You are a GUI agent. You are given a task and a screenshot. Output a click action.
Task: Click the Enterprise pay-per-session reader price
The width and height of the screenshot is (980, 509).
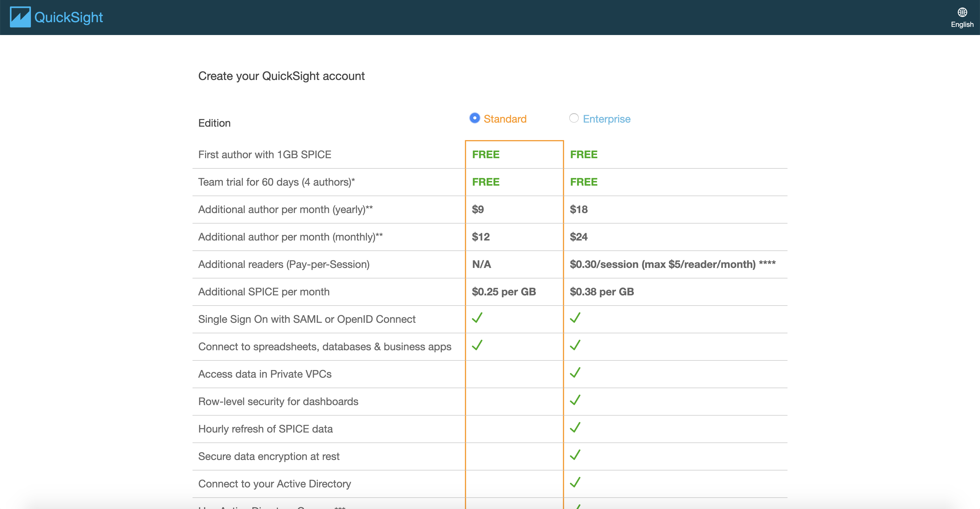[672, 264]
